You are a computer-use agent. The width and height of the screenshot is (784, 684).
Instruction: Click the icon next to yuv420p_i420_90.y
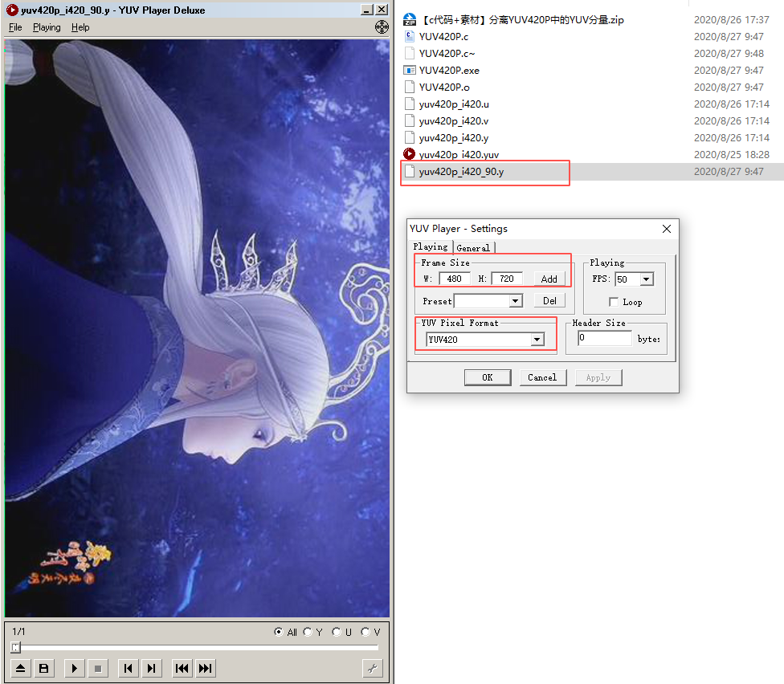410,171
